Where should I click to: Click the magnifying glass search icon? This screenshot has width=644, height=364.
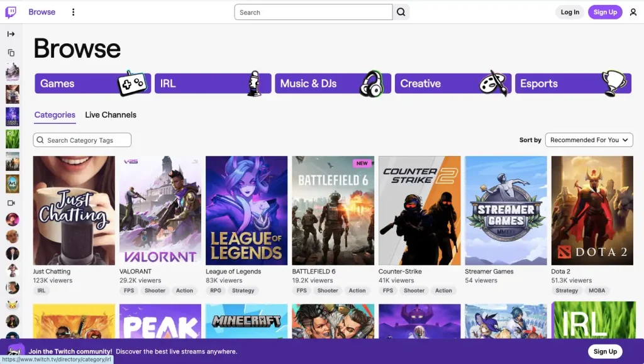[401, 11]
